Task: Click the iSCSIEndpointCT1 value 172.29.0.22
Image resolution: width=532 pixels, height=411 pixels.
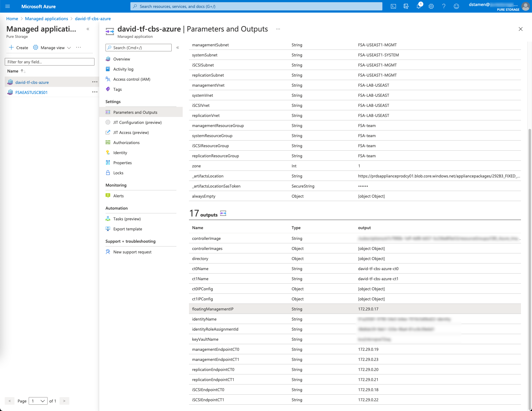Action: [x=368, y=400]
